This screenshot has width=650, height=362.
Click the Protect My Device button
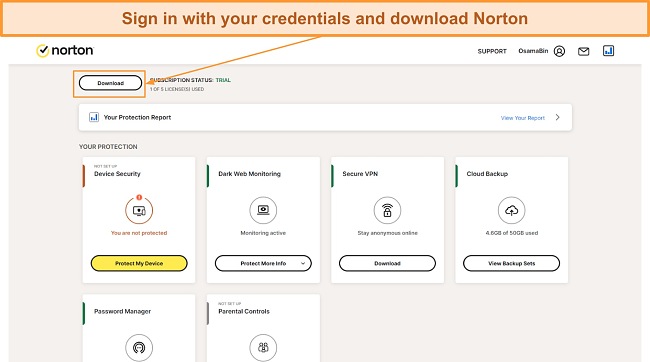tap(139, 263)
